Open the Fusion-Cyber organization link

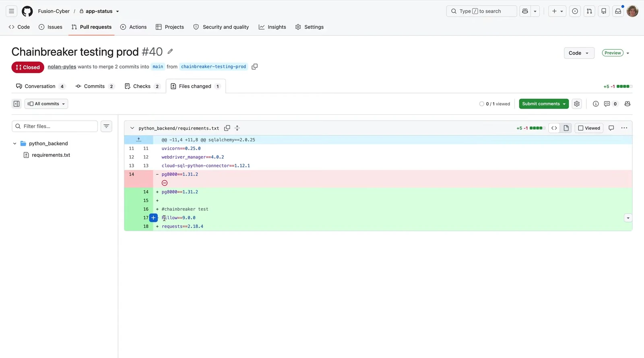click(x=54, y=11)
